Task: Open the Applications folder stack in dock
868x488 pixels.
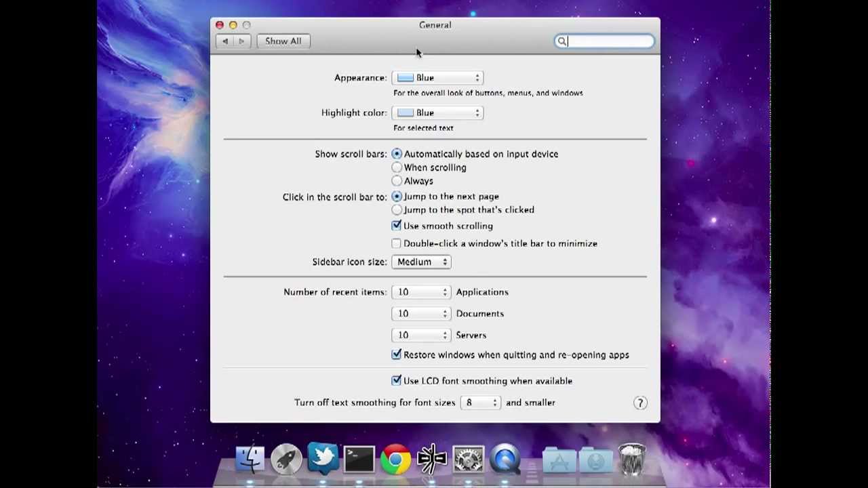Action: point(559,460)
